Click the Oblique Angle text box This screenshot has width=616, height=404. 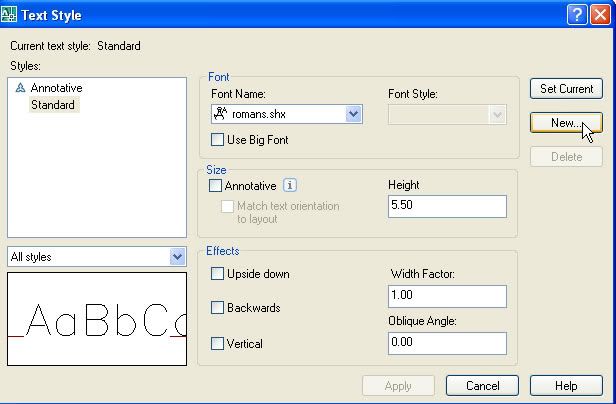tap(446, 343)
